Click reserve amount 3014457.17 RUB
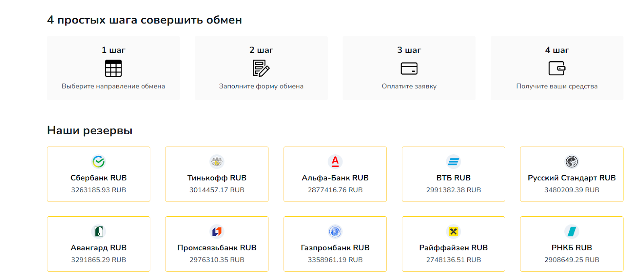The height and width of the screenshot is (274, 644). (x=217, y=190)
